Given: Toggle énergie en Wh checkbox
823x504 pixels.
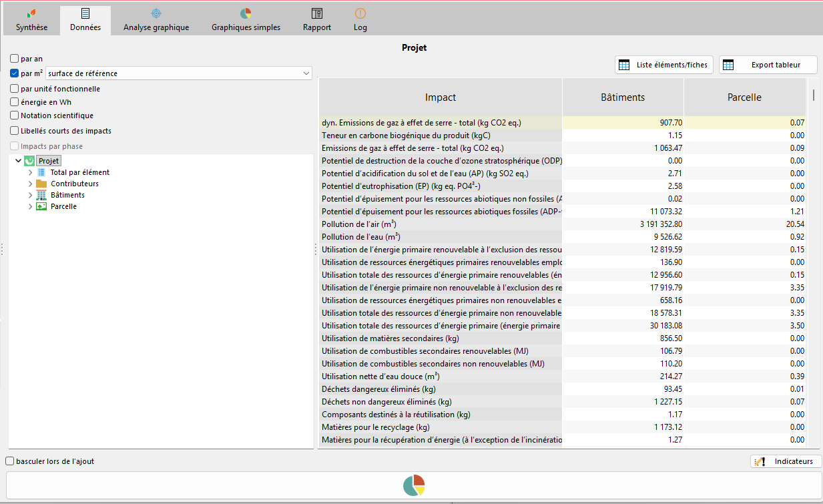Looking at the screenshot, I should pos(15,102).
